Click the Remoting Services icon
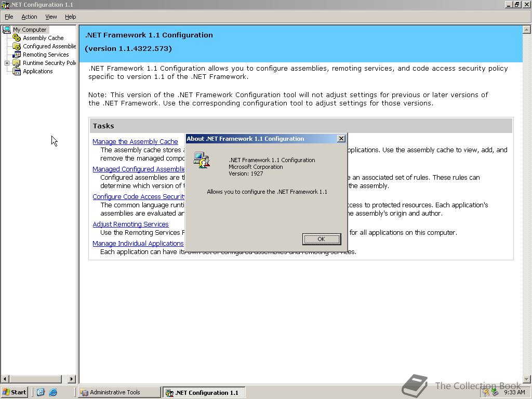 click(16, 54)
